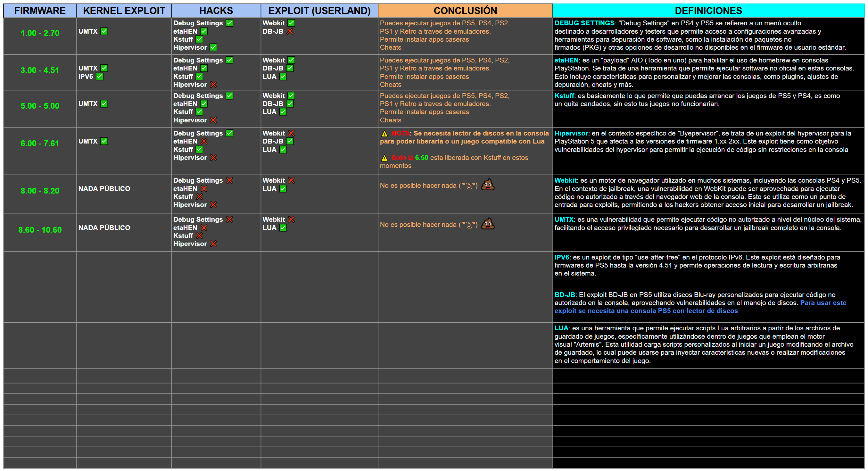The height and width of the screenshot is (471, 868).
Task: Click the green check next to UMTX in row 1.00 - 2.70
Action: pos(104,31)
